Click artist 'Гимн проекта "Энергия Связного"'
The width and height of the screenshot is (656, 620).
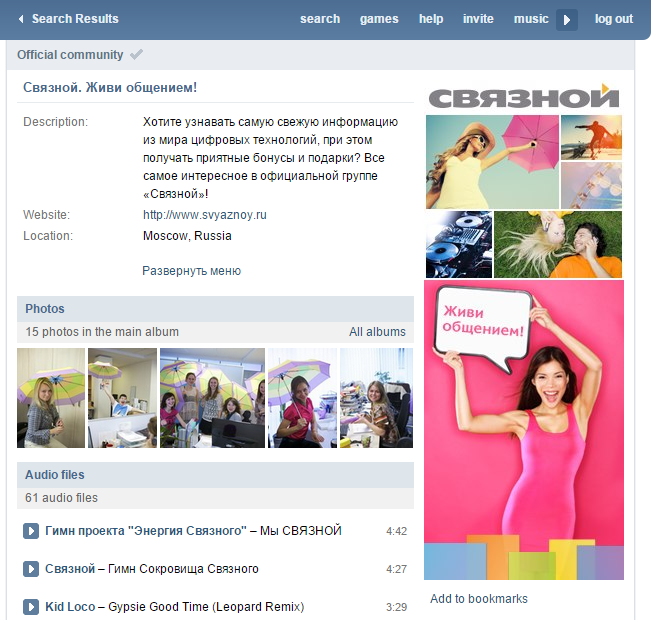[146, 531]
